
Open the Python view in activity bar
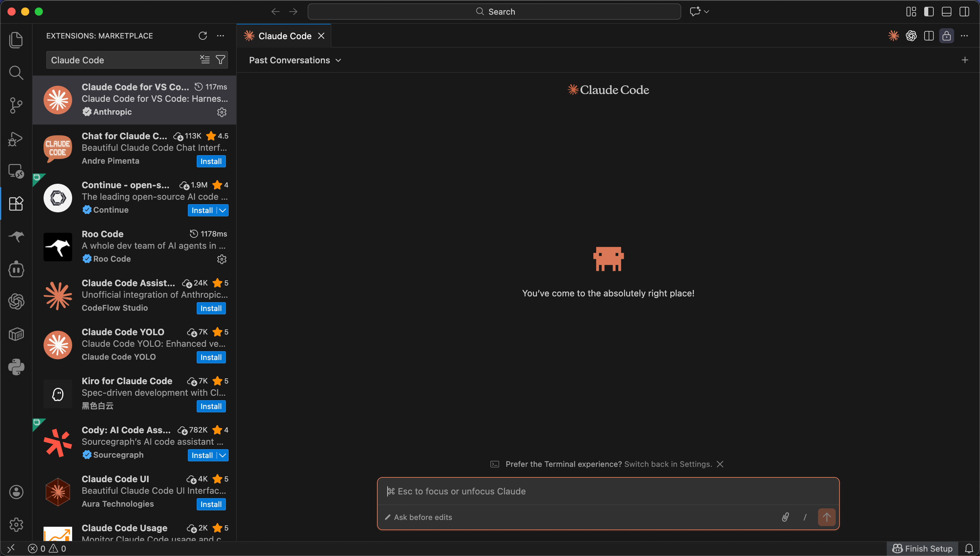pyautogui.click(x=16, y=367)
